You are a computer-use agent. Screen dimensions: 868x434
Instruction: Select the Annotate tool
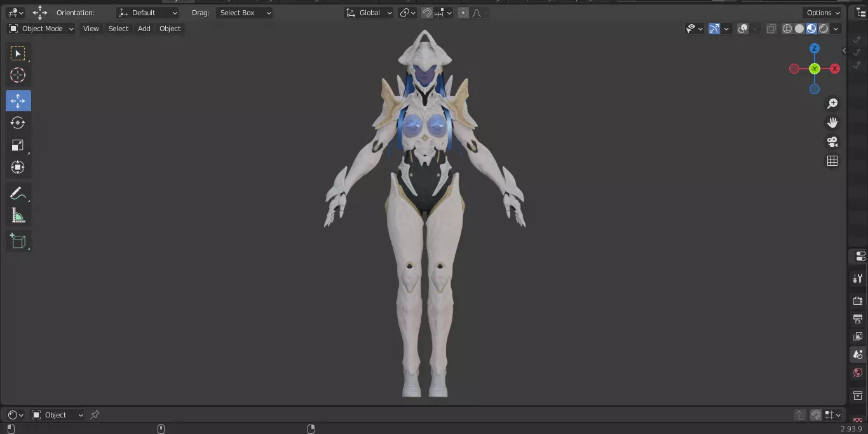pyautogui.click(x=18, y=194)
